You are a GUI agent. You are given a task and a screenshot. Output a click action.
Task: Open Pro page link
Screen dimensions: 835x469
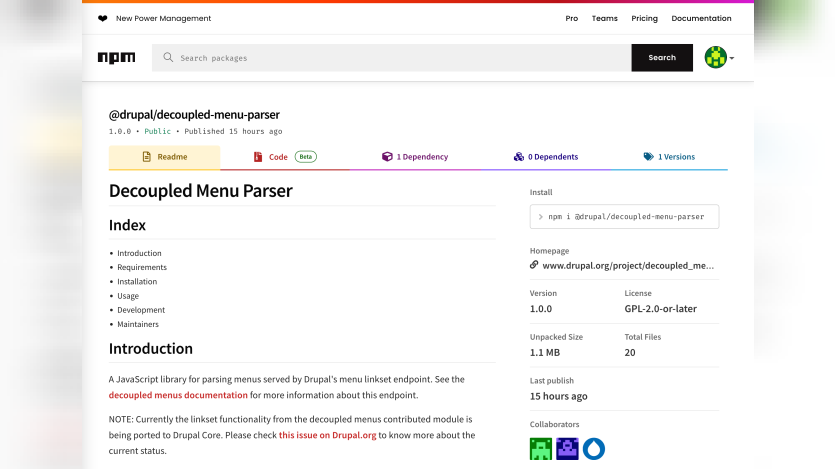click(571, 18)
